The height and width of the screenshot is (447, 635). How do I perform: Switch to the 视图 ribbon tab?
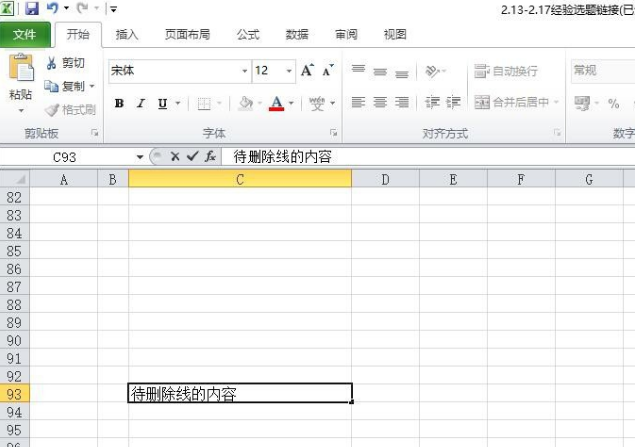pos(395,35)
